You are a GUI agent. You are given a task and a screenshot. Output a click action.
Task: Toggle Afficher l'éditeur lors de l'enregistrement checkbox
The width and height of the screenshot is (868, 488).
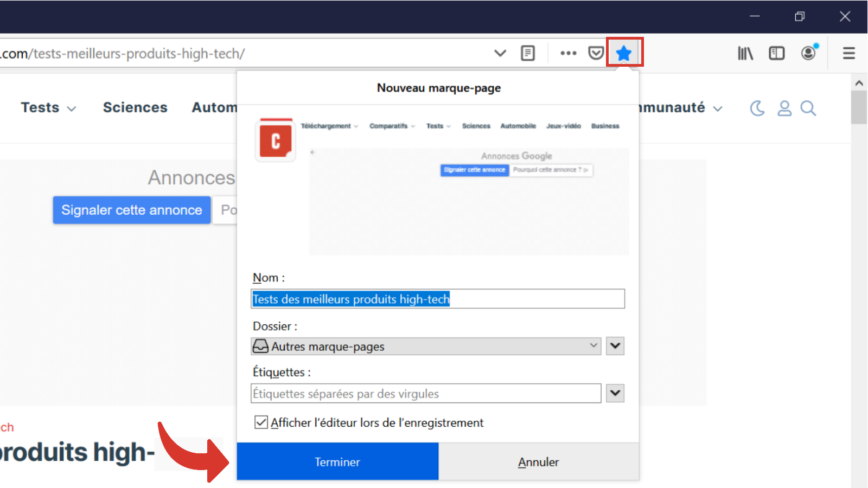(261, 422)
